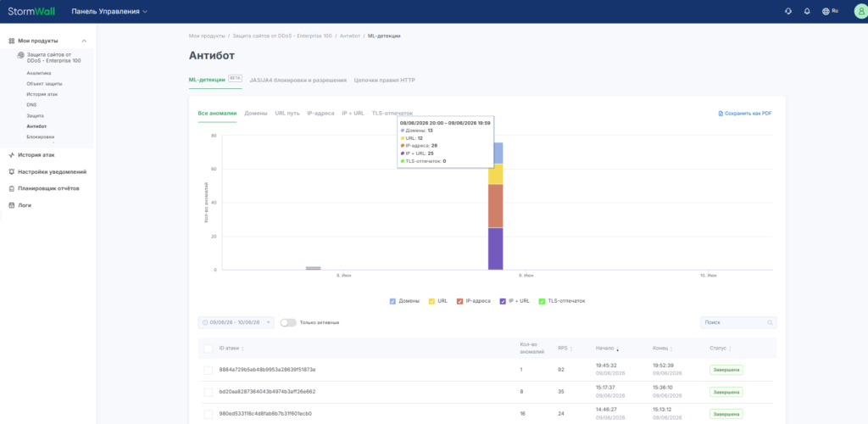Click the Поиск search field

[x=738, y=322]
